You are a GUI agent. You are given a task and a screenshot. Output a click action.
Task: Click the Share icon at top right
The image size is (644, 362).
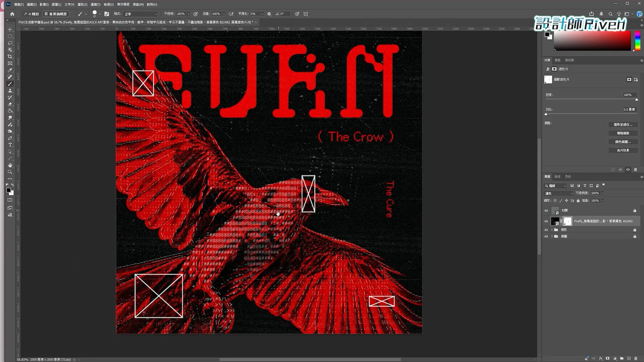coord(591,14)
